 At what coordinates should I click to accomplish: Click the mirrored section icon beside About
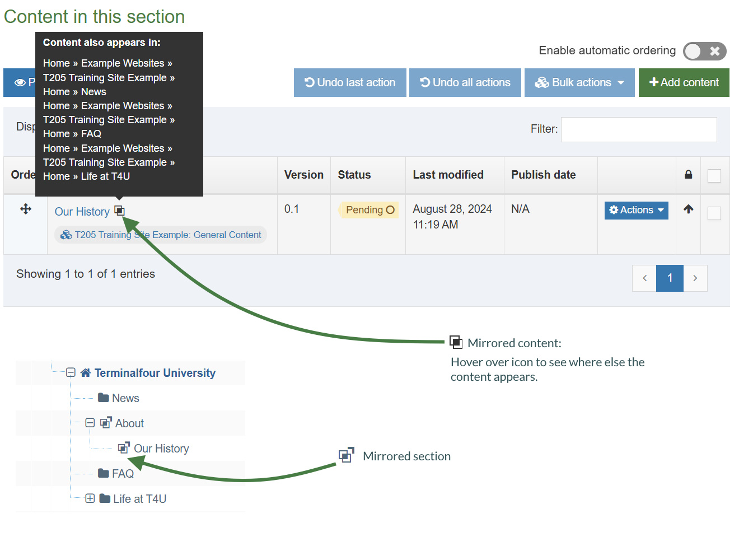[x=106, y=423]
